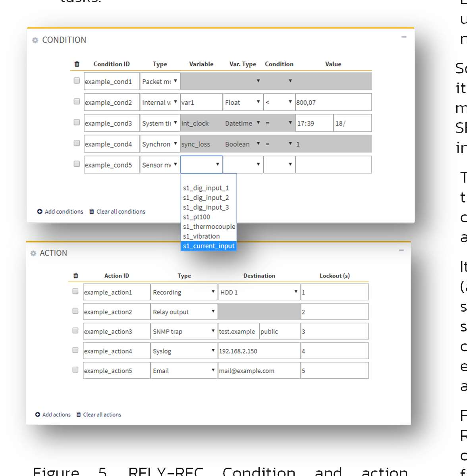Open the Condition operator dropdown for example_cond5
467x476 pixels.
point(279,165)
